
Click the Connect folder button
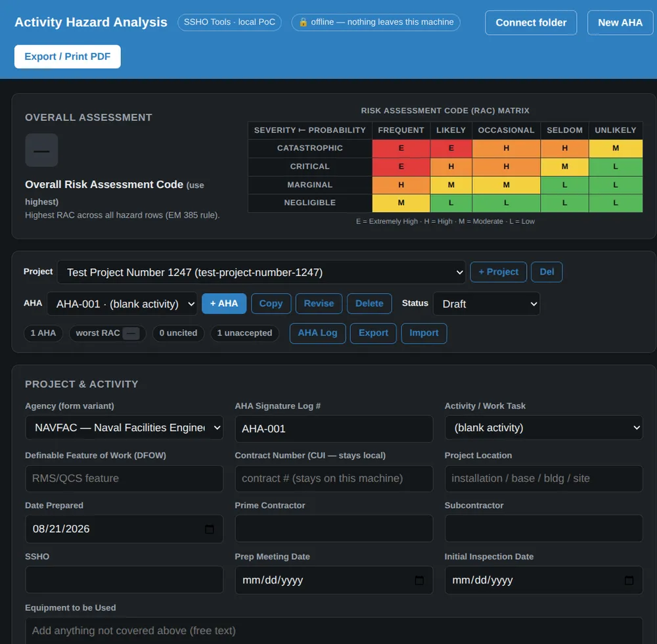coord(531,22)
